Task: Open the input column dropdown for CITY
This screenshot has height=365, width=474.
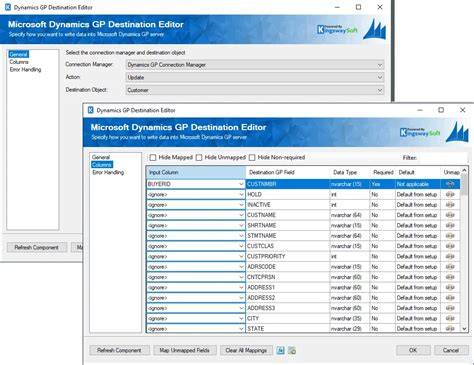Action: [241, 318]
